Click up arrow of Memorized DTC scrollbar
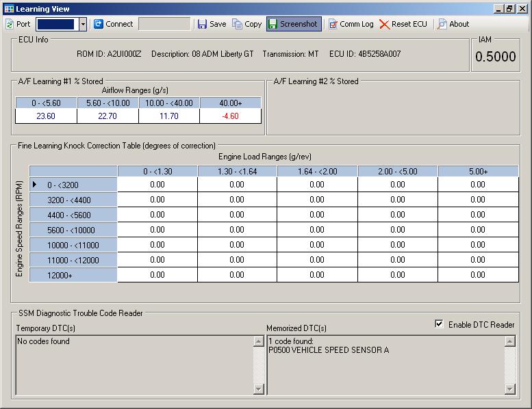Viewport: 532px width, 409px height. (510, 341)
